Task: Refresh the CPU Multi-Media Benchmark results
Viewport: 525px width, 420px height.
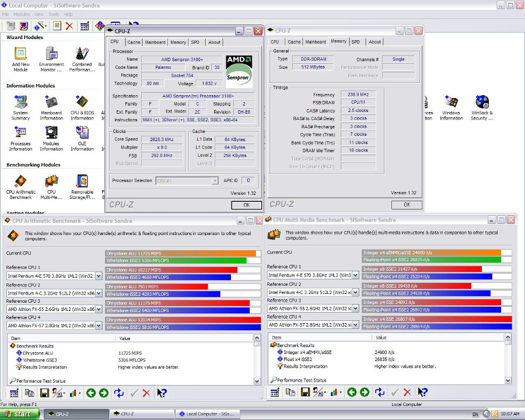Action: (x=380, y=392)
